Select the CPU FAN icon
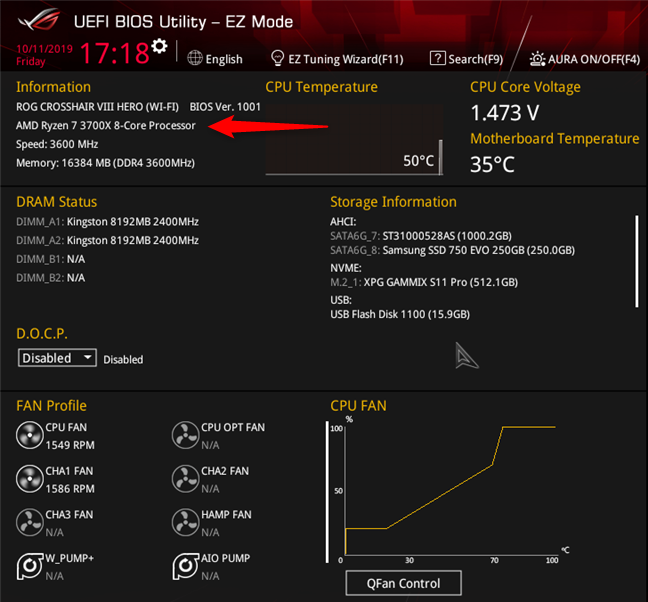This screenshot has width=648, height=602. [30, 435]
